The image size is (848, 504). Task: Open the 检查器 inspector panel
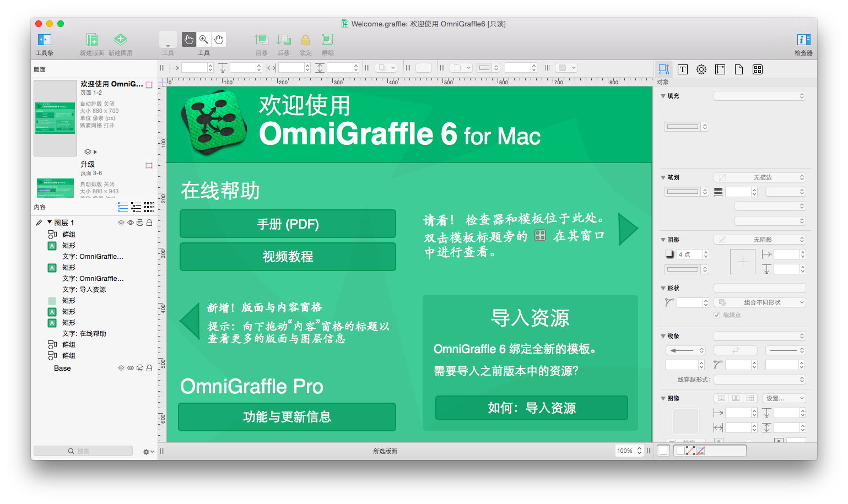pos(803,40)
